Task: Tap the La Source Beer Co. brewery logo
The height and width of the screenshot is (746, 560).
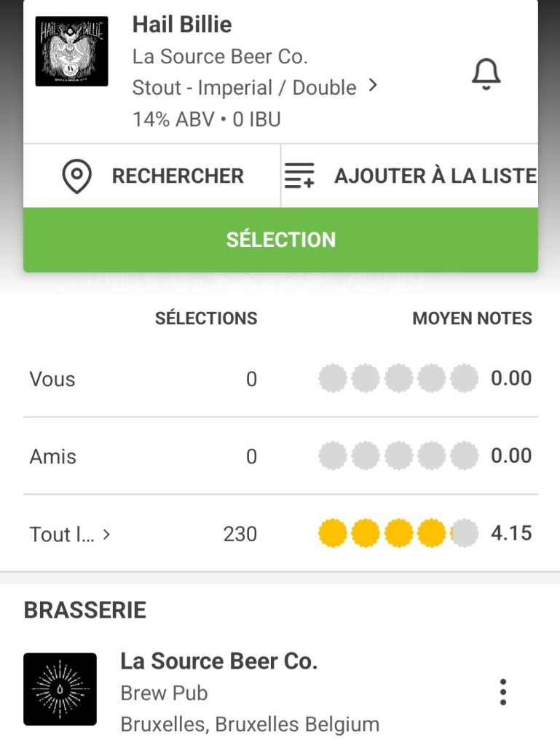Action: [60, 688]
